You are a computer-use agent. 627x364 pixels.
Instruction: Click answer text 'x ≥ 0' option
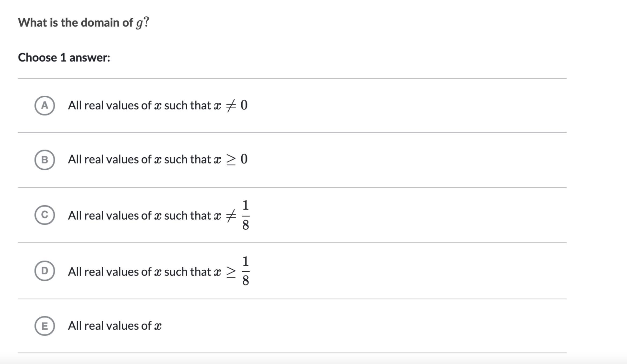point(230,159)
